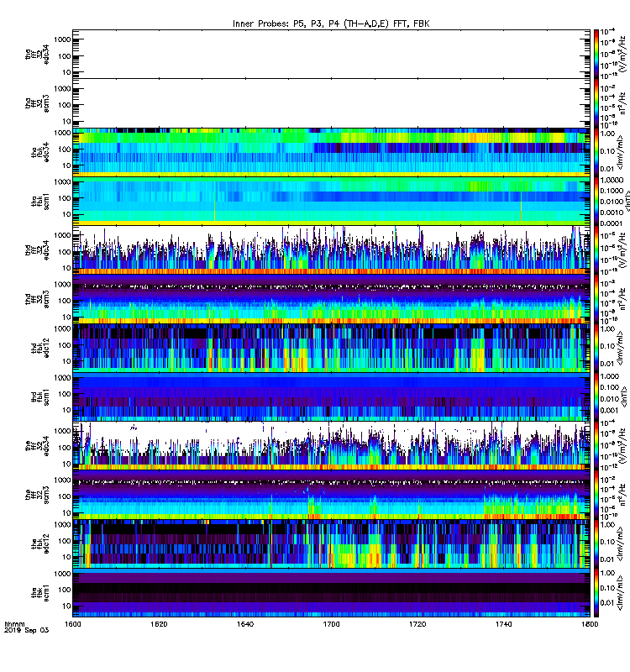Click inside the empty tha fff edc34 spectrogram panel

[331, 54]
